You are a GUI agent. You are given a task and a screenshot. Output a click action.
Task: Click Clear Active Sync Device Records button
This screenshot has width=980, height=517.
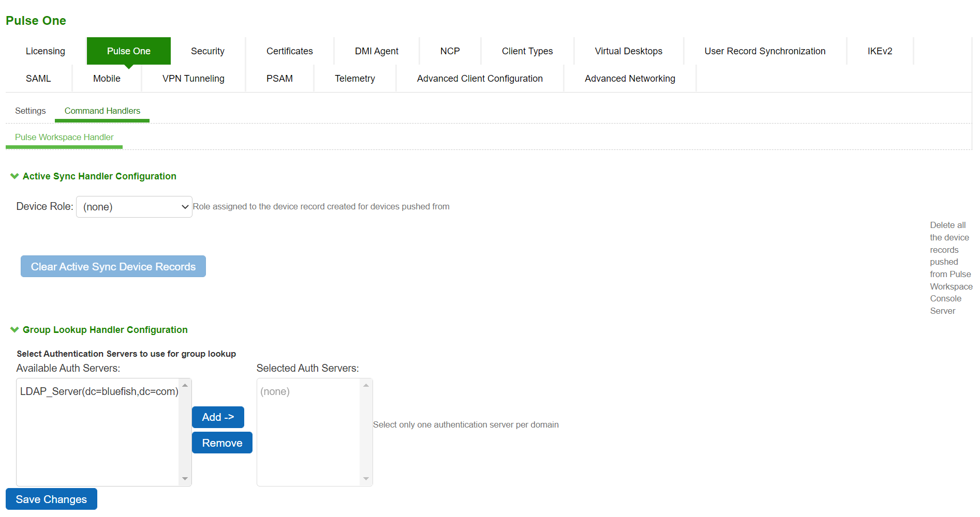[113, 267]
